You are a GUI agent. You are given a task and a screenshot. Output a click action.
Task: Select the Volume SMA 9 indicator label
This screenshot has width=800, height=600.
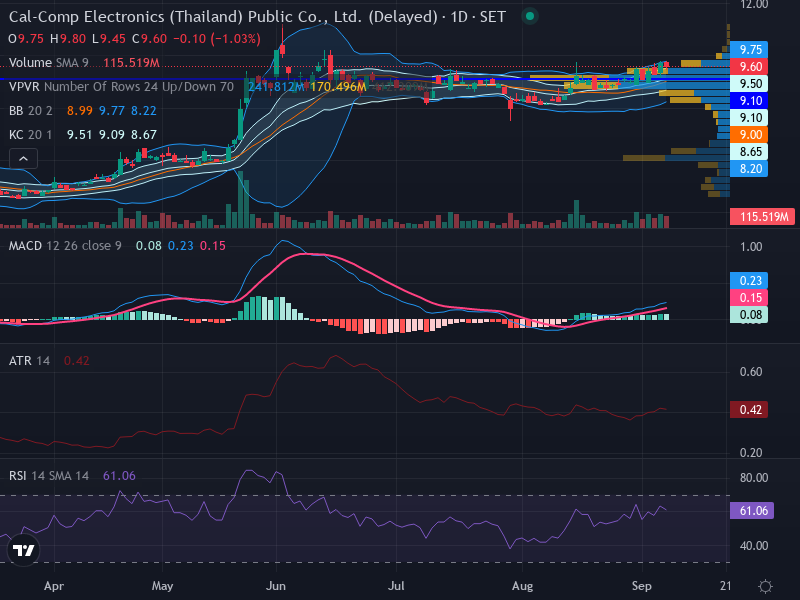pyautogui.click(x=49, y=63)
